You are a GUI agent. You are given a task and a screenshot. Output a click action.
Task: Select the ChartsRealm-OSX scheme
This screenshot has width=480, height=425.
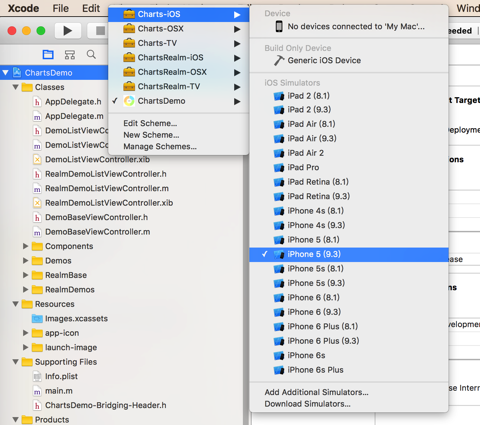click(x=179, y=72)
